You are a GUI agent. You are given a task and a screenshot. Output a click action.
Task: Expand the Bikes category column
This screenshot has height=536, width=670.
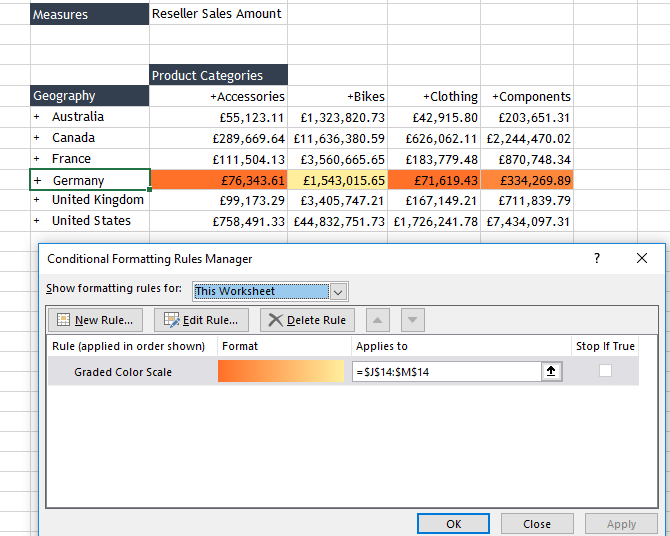tap(351, 97)
